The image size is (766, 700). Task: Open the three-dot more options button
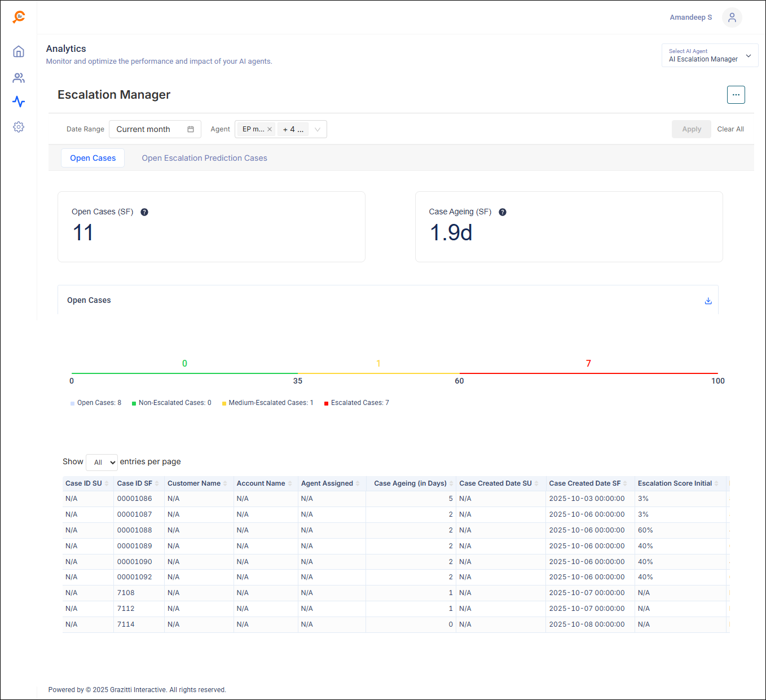pyautogui.click(x=736, y=95)
